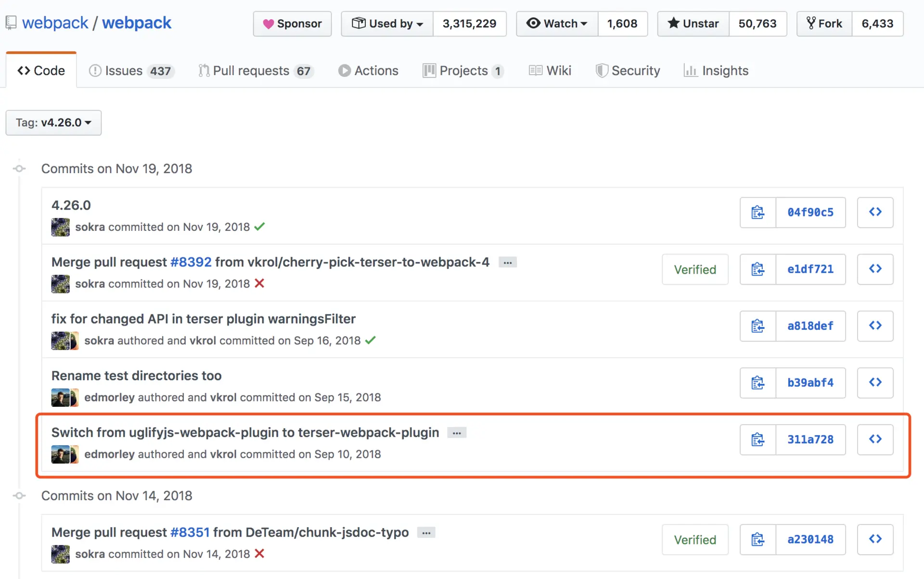Browse repository at commit 311a728

pyautogui.click(x=875, y=439)
